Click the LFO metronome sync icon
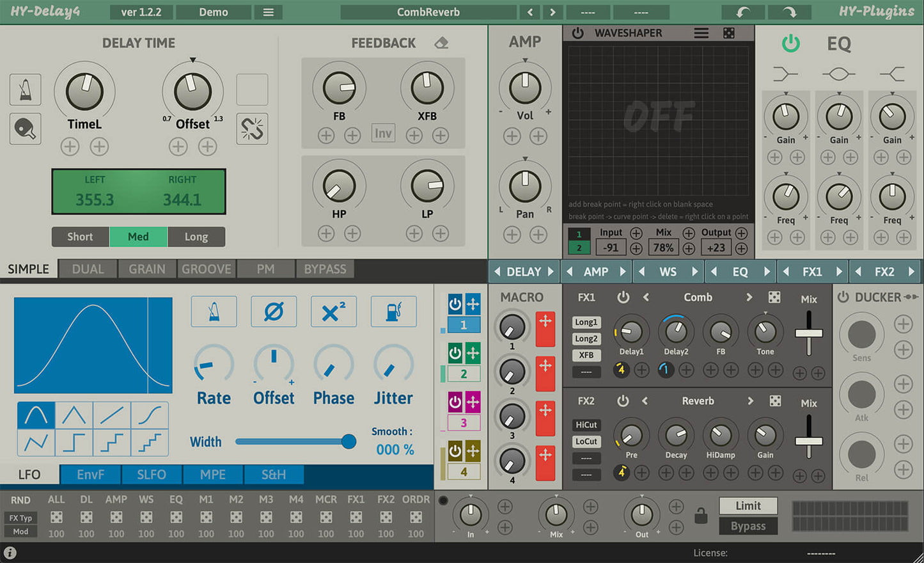The height and width of the screenshot is (563, 924). click(214, 312)
